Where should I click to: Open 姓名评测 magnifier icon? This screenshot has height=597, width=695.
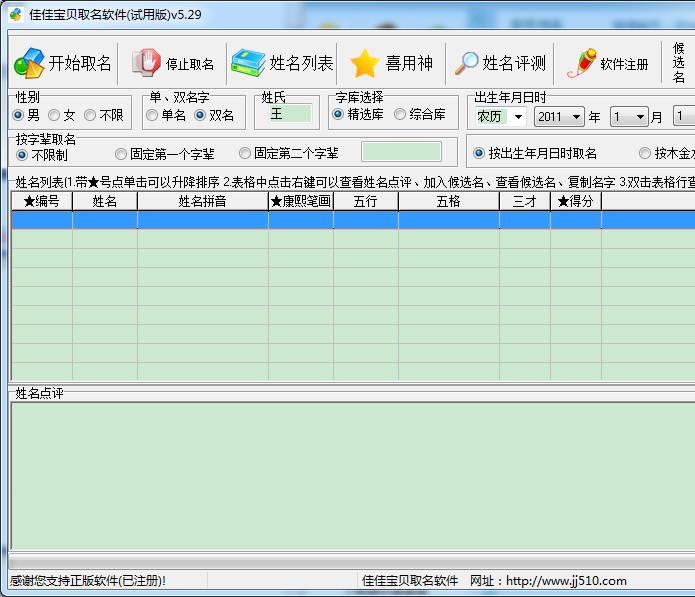click(467, 63)
